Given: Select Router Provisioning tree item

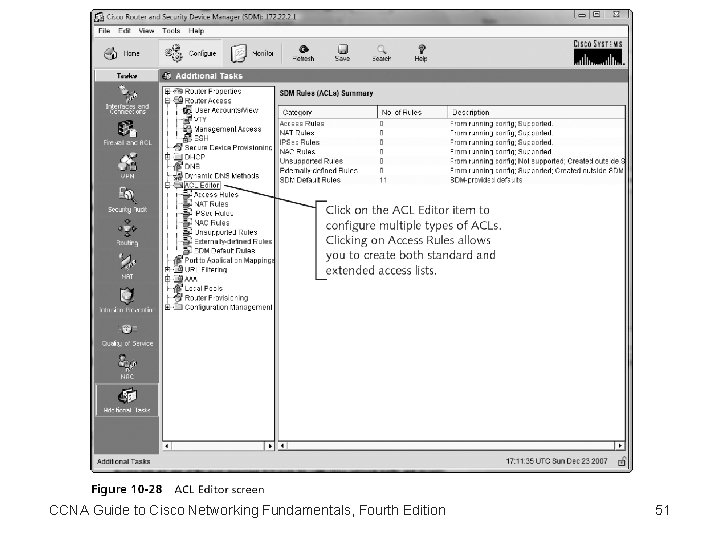Looking at the screenshot, I should [x=216, y=298].
